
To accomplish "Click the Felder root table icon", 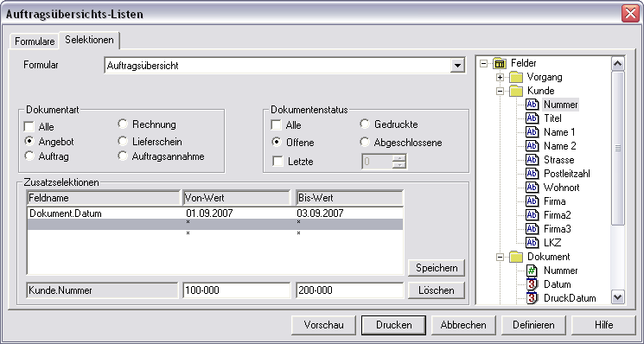I will 500,64.
